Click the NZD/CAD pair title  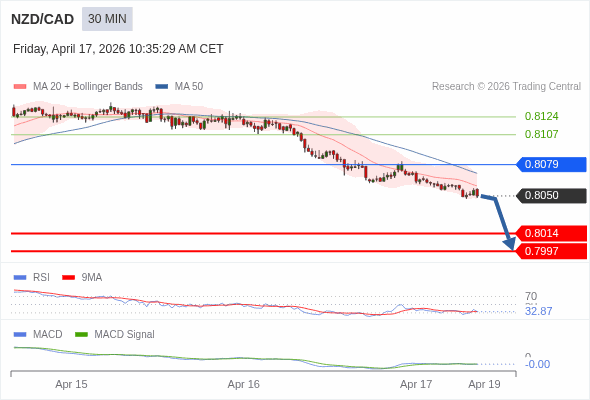43,19
